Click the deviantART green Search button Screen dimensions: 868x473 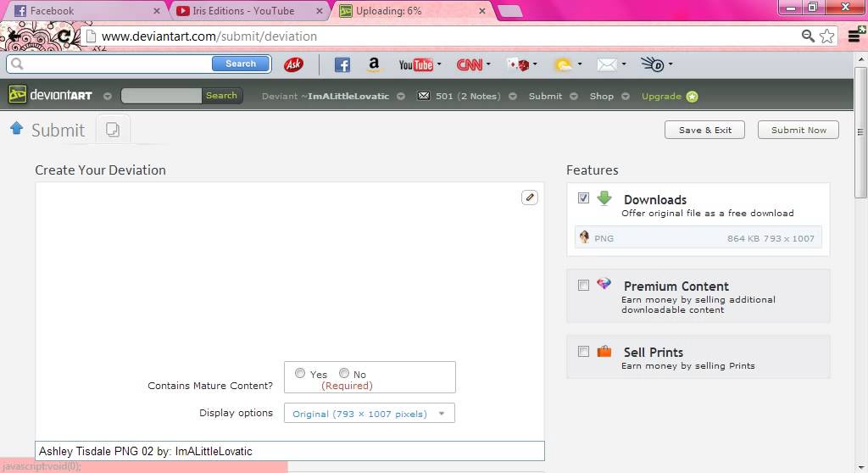pos(221,95)
